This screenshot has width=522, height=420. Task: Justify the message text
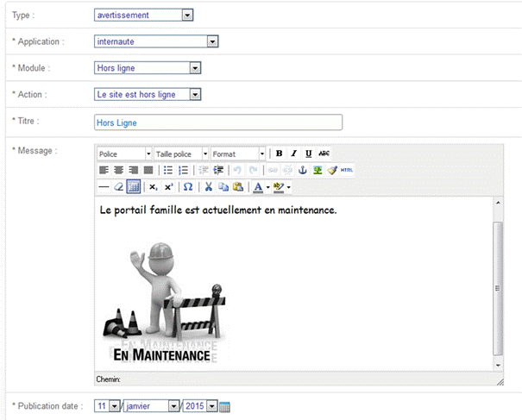pyautogui.click(x=148, y=170)
